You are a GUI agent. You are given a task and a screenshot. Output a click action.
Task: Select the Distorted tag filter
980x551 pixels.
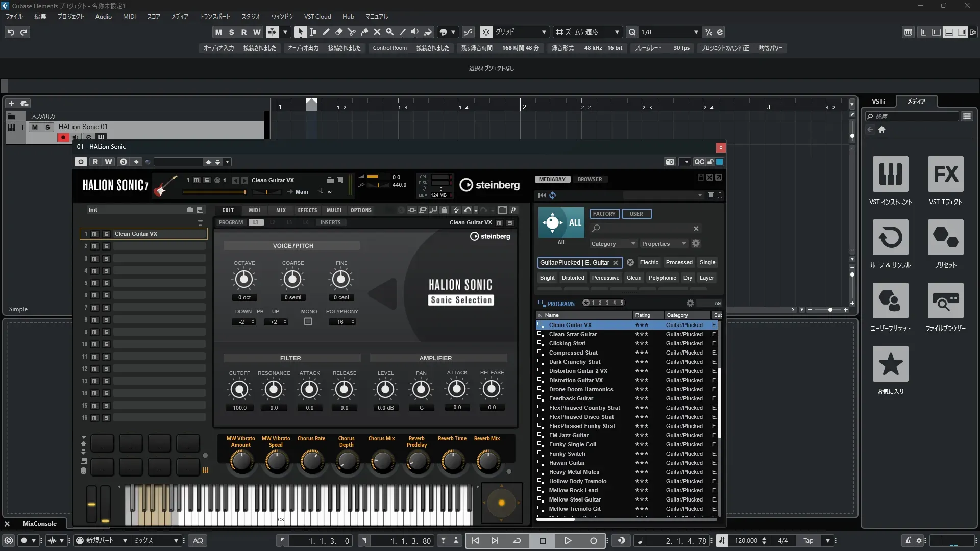pos(573,278)
